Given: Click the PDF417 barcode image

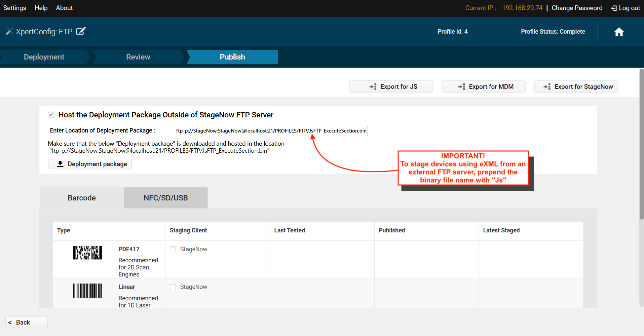Looking at the screenshot, I should click(x=87, y=253).
